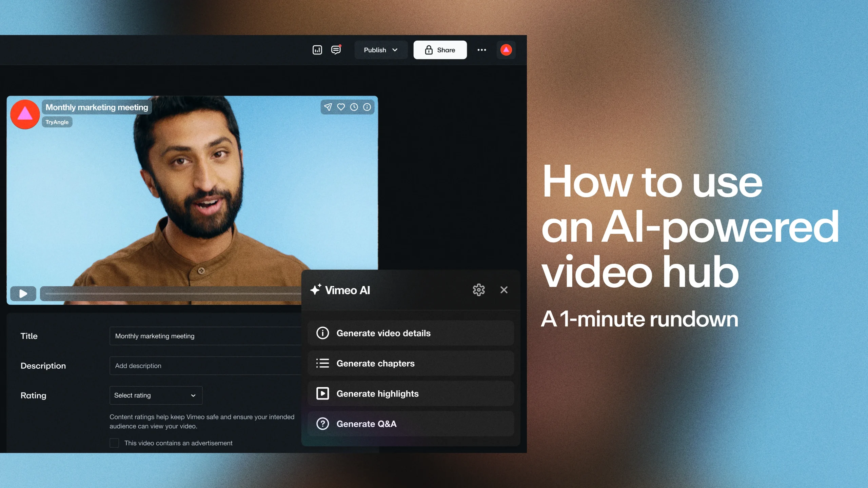
Task: Click the watch later clock icon
Action: coord(354,107)
